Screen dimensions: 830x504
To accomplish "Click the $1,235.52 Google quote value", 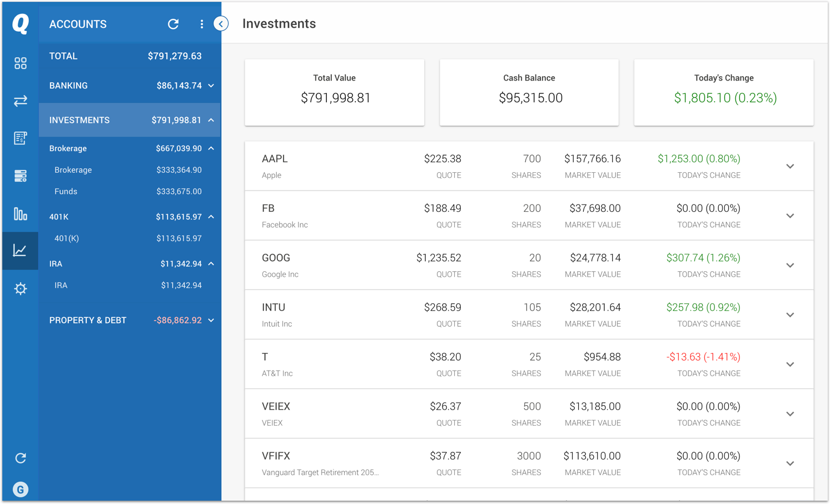I will [439, 258].
